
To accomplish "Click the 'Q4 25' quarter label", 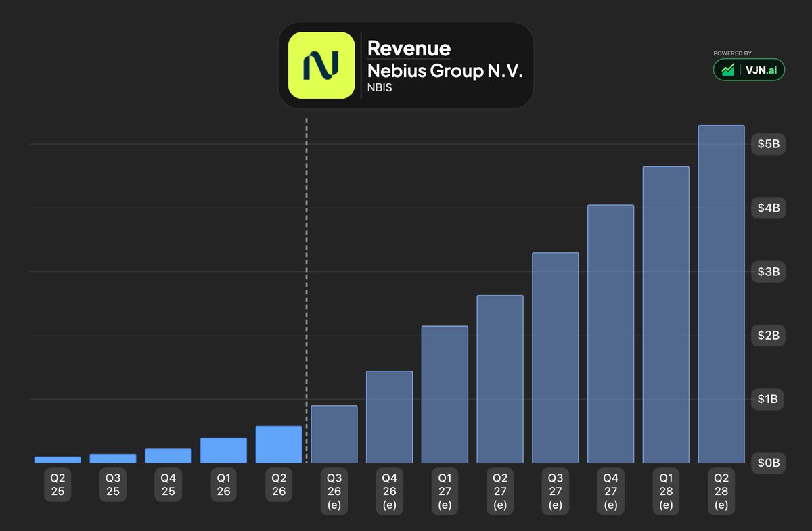I will [168, 484].
